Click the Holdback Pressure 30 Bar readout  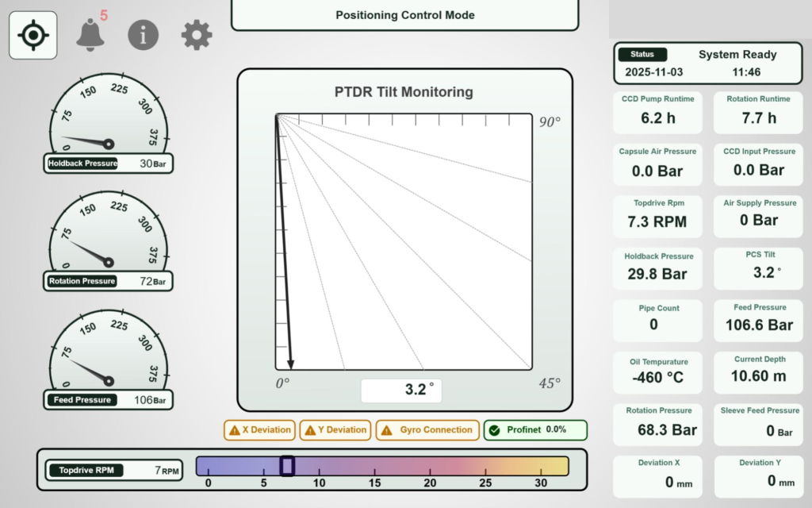point(108,164)
